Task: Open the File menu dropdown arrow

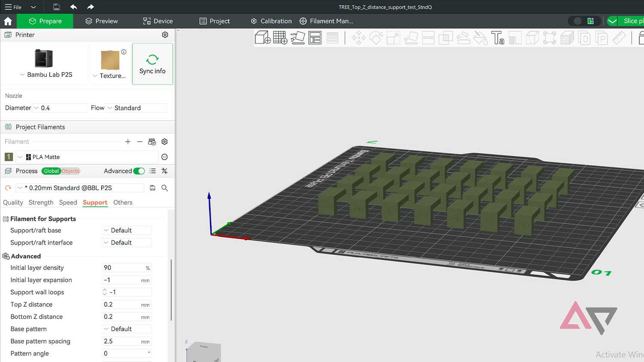Action: [33, 7]
